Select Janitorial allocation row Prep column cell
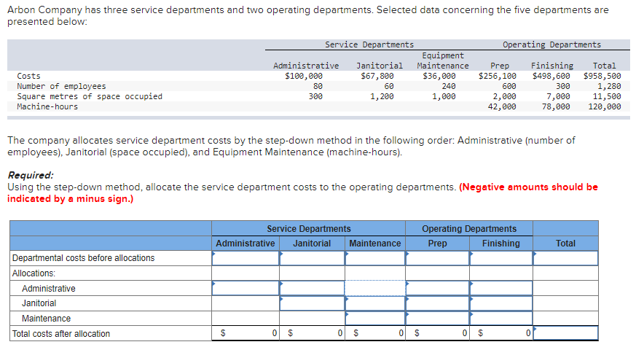The width and height of the screenshot is (644, 358). pos(437,303)
